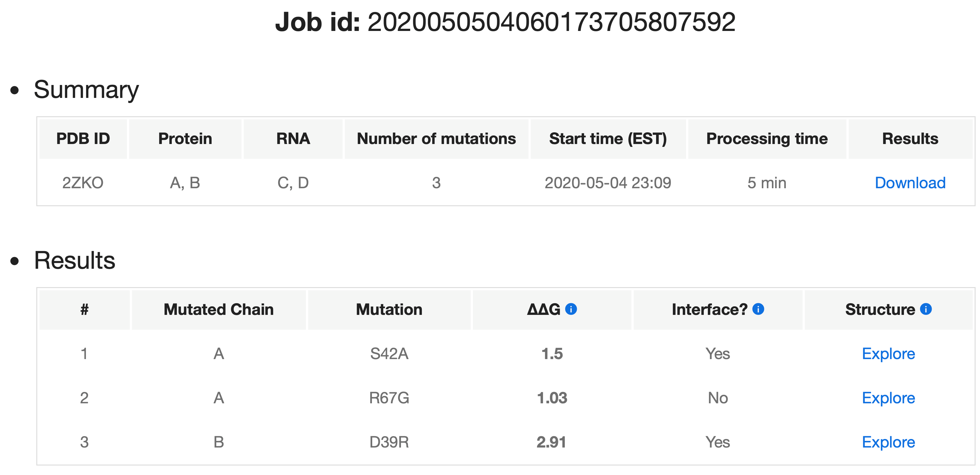Image resolution: width=980 pixels, height=475 pixels.
Task: Click the ΔΔG info icon
Action: click(x=571, y=309)
